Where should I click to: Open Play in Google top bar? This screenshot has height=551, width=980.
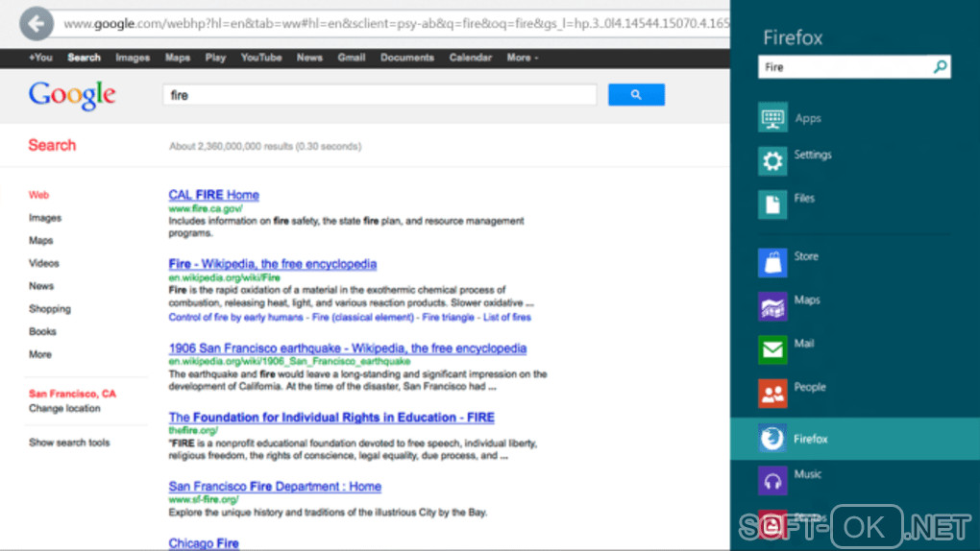[215, 58]
